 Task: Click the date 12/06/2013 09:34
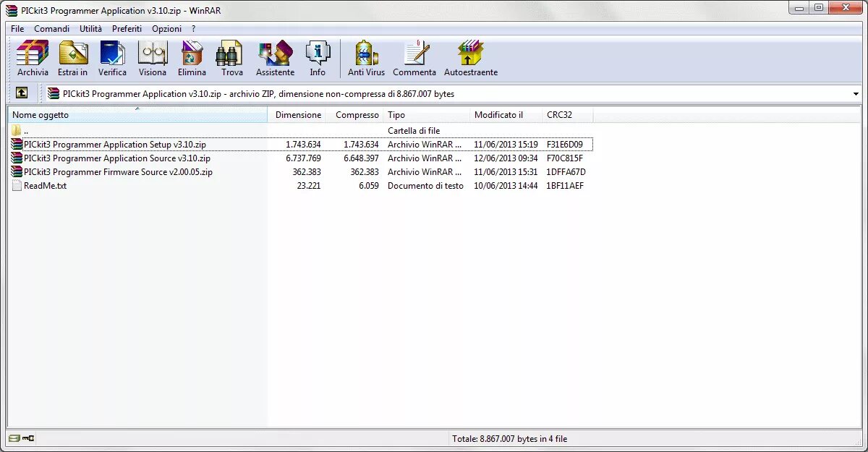coord(506,158)
